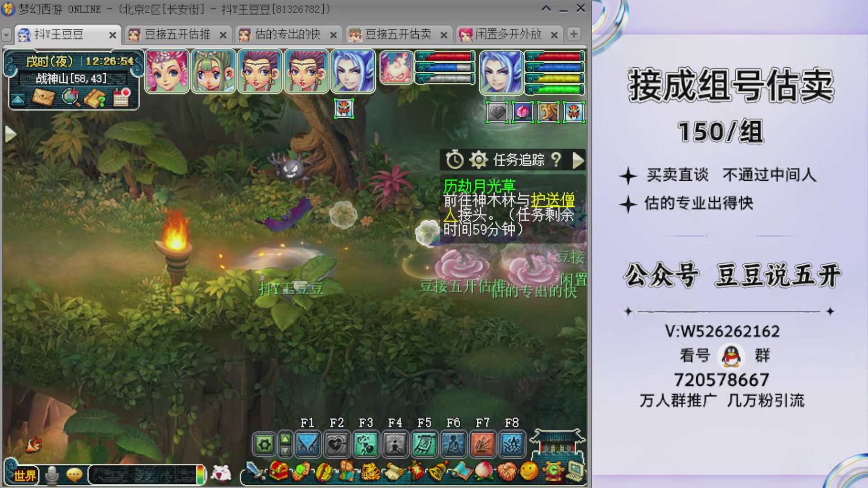Switch shortcut bar page up
The height and width of the screenshot is (488, 868).
[285, 439]
